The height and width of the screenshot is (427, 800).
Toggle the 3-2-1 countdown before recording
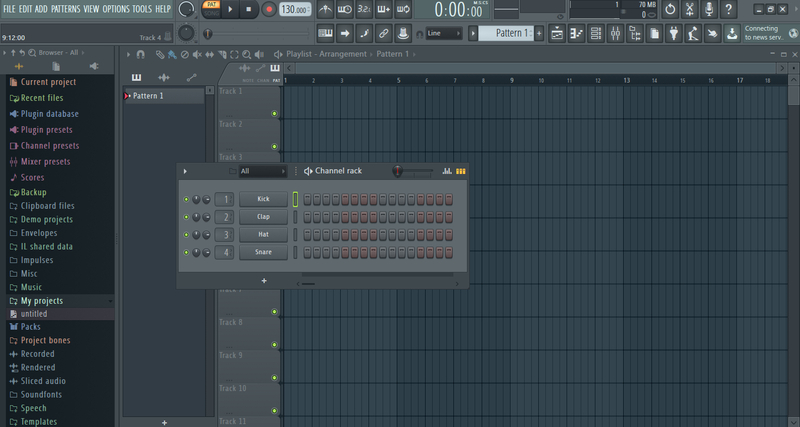[364, 9]
